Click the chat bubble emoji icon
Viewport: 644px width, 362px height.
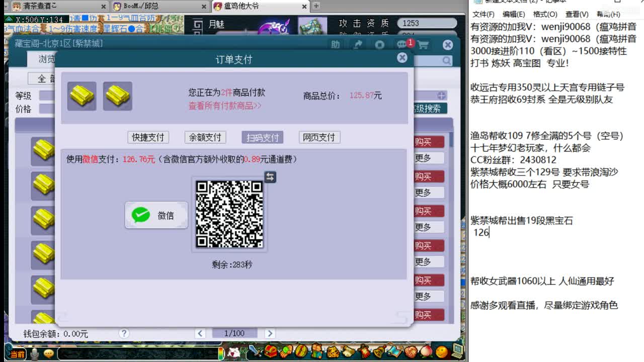(x=48, y=354)
